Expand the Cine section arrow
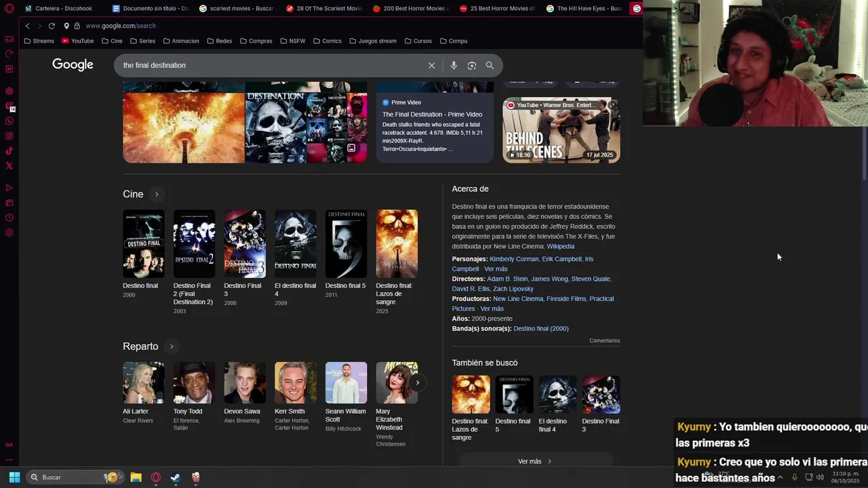The width and height of the screenshot is (868, 488). point(157,195)
